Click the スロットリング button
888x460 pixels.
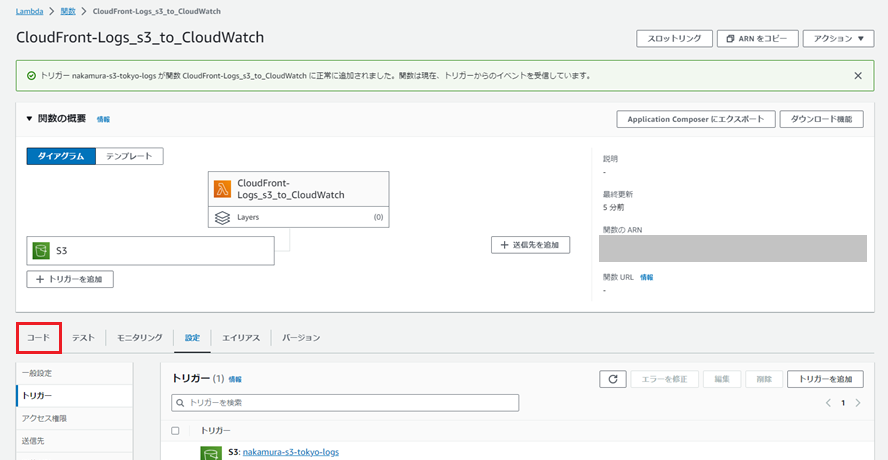[674, 39]
